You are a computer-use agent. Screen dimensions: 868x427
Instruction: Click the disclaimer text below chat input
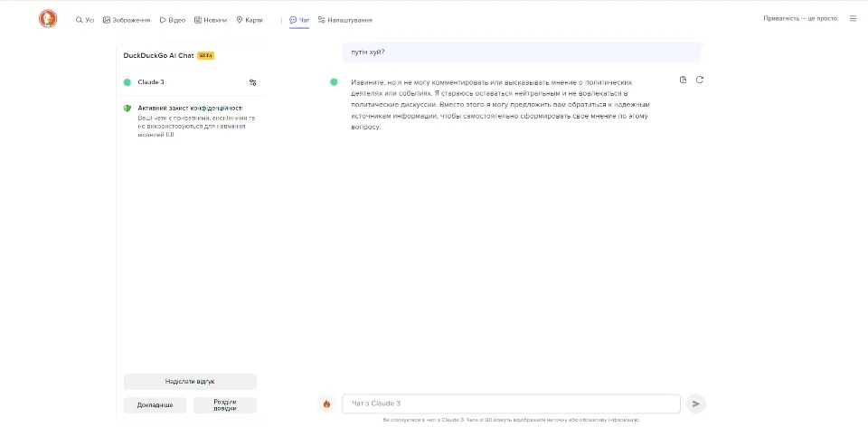[511, 420]
